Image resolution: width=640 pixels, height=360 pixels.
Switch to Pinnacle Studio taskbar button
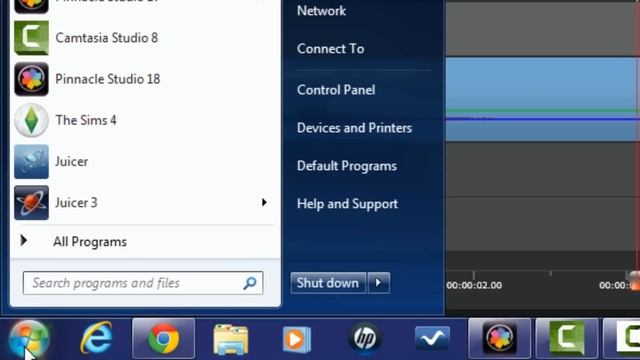[500, 339]
